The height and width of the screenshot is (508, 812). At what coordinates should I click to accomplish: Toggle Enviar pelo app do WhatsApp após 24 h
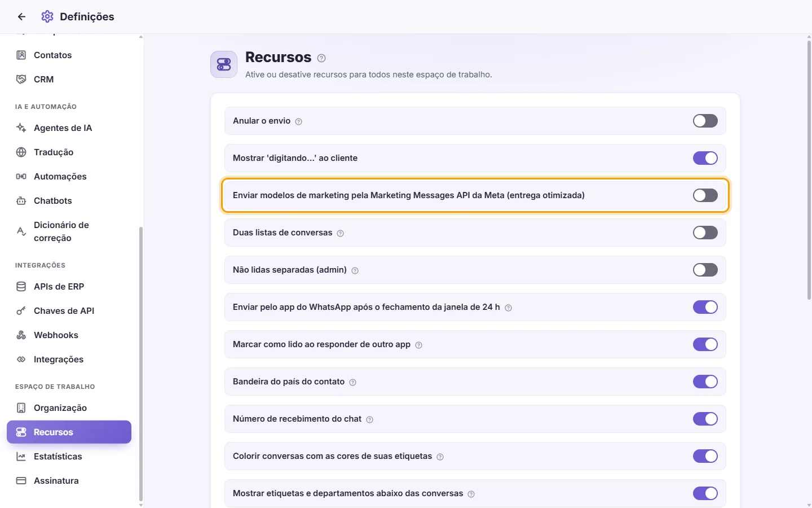coord(705,307)
